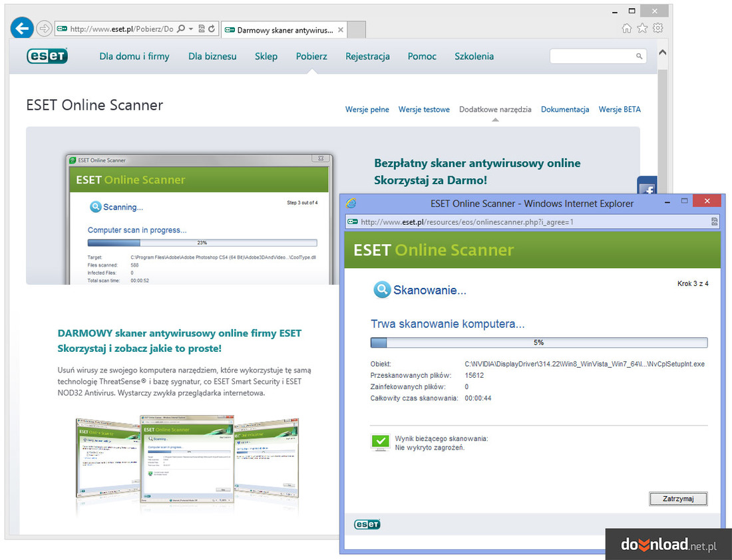Open a new blank tab
The height and width of the screenshot is (560, 732).
pos(357,30)
